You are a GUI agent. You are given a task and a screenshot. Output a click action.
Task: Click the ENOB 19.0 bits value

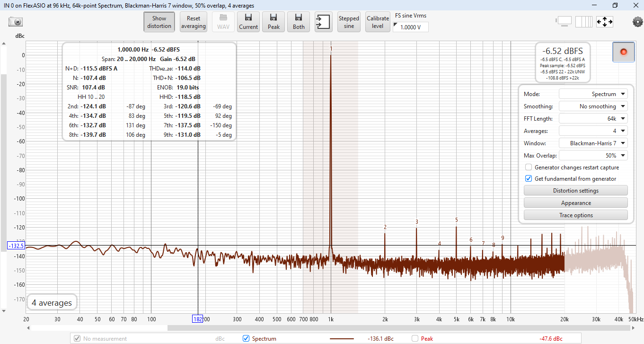[187, 88]
